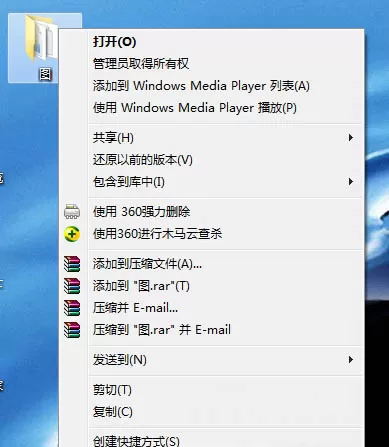Select 管理员取得所有权 menu entry
This screenshot has height=447, width=389.
point(141,64)
